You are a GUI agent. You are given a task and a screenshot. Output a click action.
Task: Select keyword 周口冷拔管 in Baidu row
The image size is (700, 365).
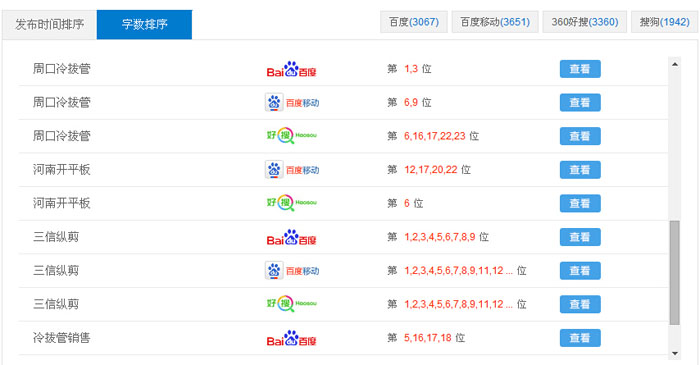coord(62,69)
